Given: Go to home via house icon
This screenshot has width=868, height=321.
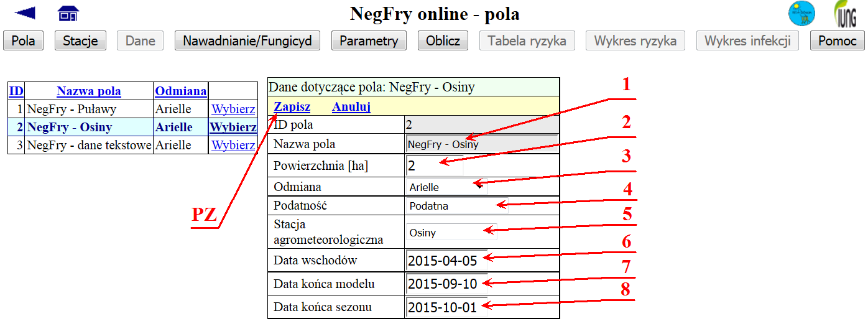Looking at the screenshot, I should tap(68, 13).
